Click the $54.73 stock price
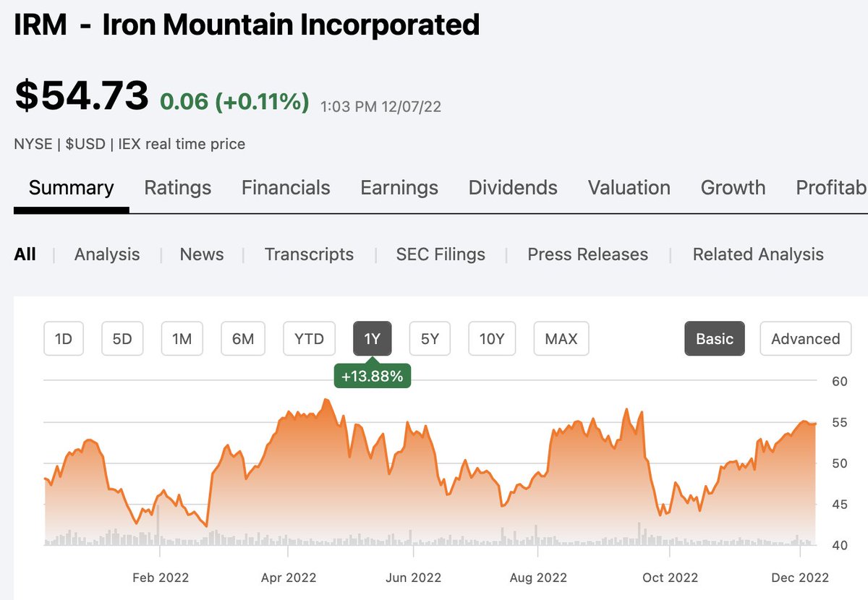 (82, 96)
